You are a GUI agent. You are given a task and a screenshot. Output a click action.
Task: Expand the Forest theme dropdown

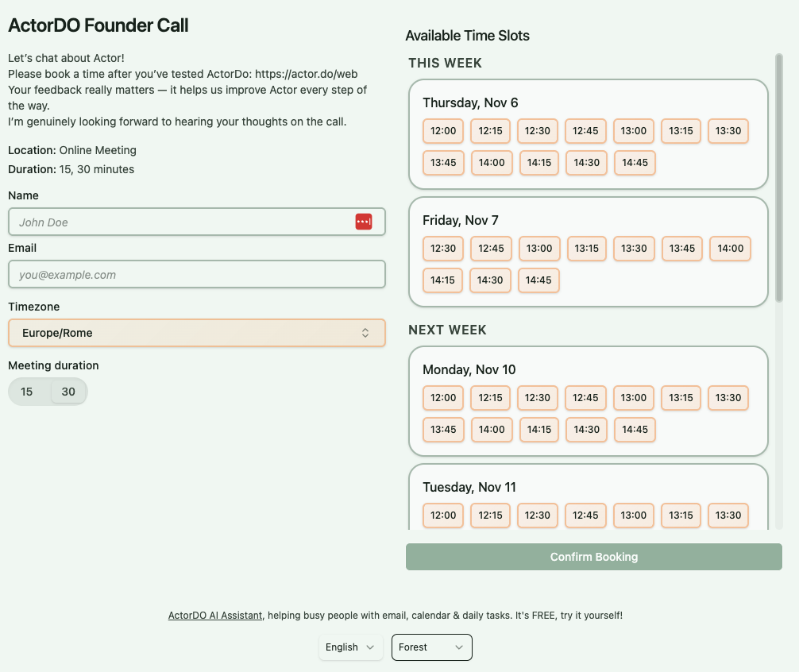431,647
